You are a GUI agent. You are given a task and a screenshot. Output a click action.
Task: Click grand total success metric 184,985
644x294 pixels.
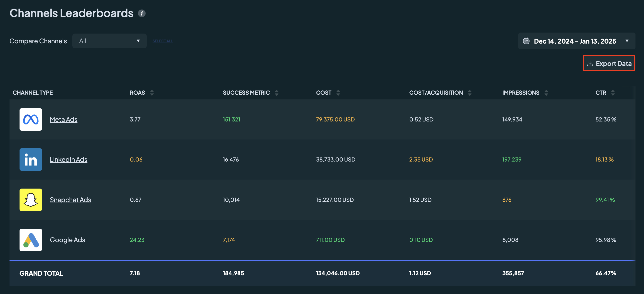(x=233, y=273)
